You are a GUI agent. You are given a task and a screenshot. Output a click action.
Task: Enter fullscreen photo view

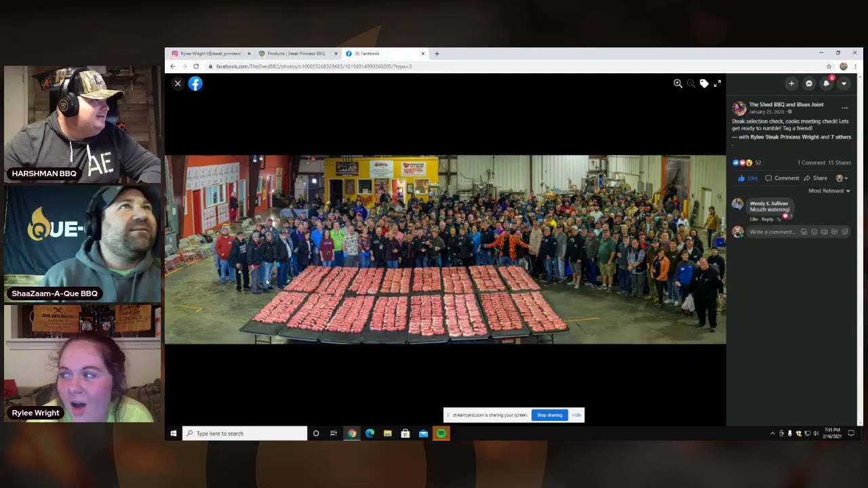(717, 83)
